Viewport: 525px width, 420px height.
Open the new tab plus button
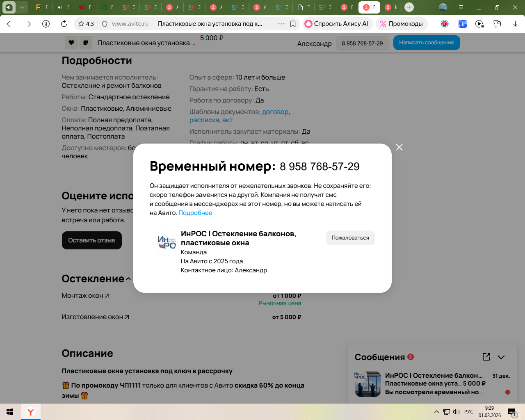[x=409, y=7]
